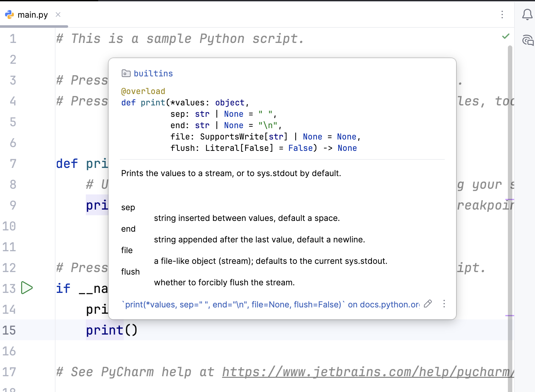Open the editor tabs three-dot menu

(502, 15)
